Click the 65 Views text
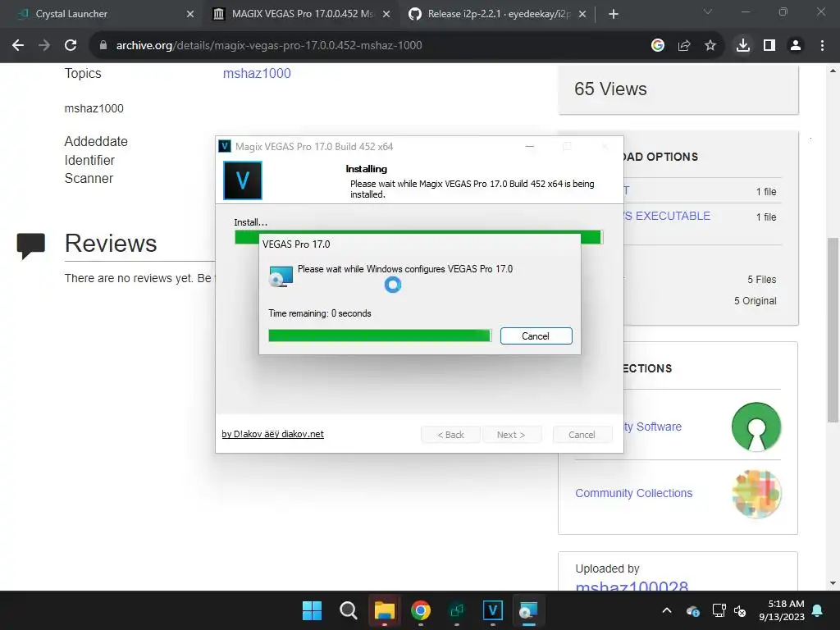This screenshot has height=630, width=840. [610, 89]
